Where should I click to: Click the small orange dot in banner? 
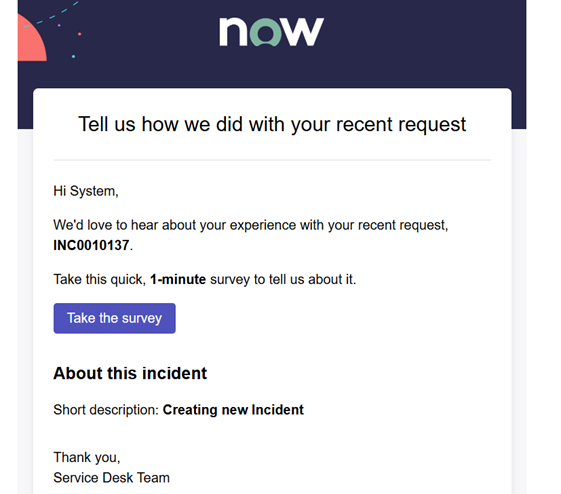(79, 34)
